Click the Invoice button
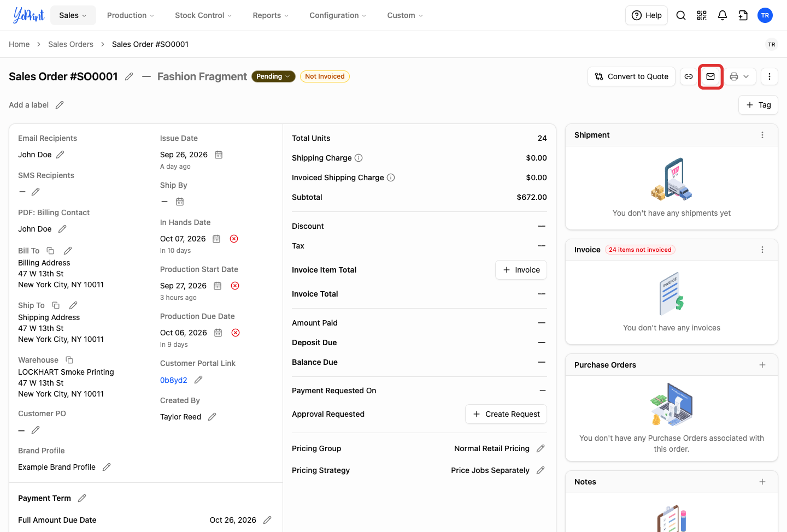This screenshot has height=532, width=787. [x=521, y=270]
